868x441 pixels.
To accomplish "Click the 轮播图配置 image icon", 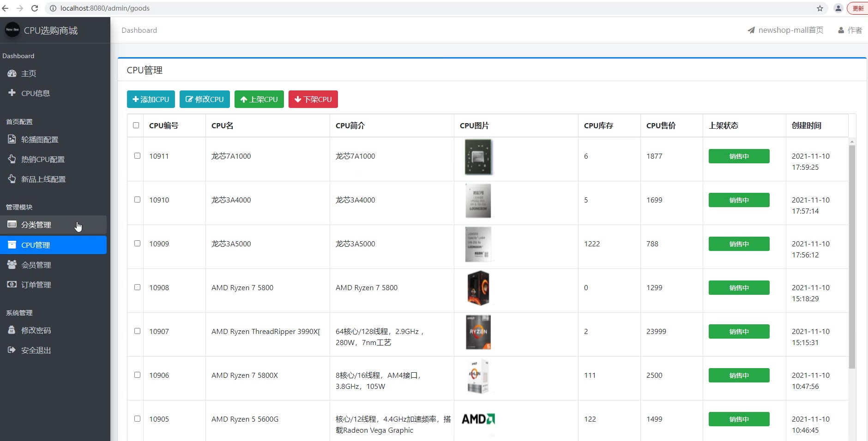I will (12, 139).
